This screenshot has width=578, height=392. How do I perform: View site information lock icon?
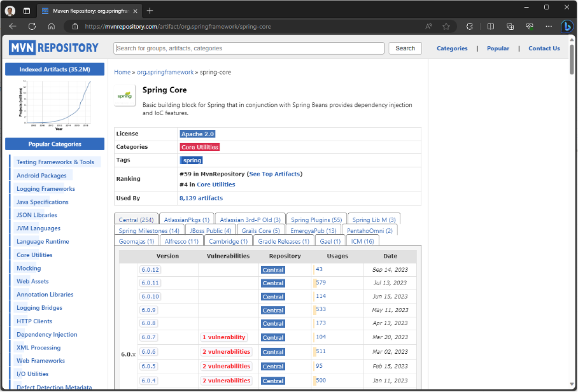coord(75,26)
